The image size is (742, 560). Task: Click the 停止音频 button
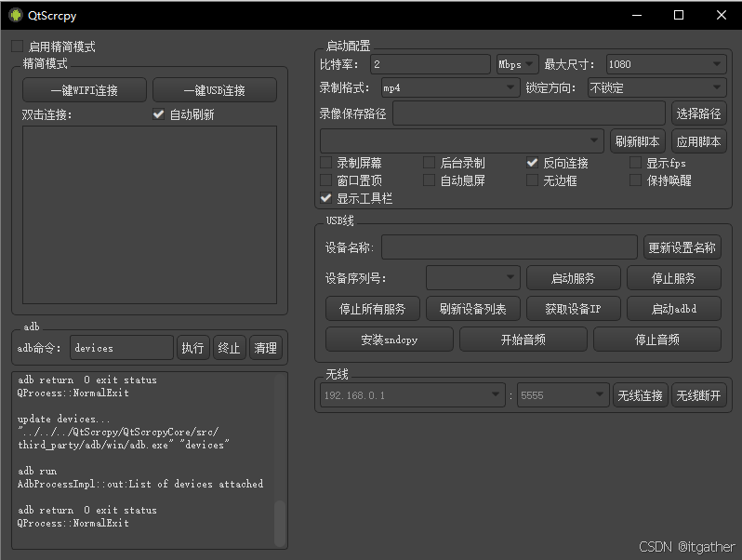(657, 340)
